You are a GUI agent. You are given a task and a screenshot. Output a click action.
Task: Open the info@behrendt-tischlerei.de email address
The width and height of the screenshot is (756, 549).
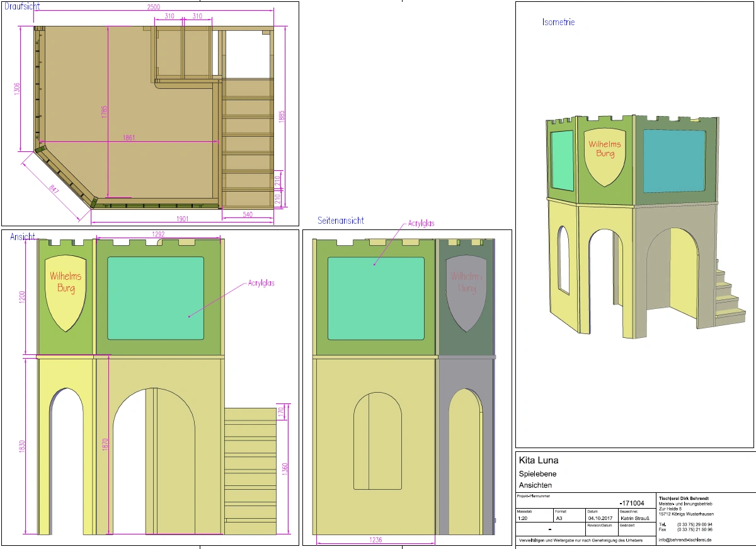[x=685, y=540]
